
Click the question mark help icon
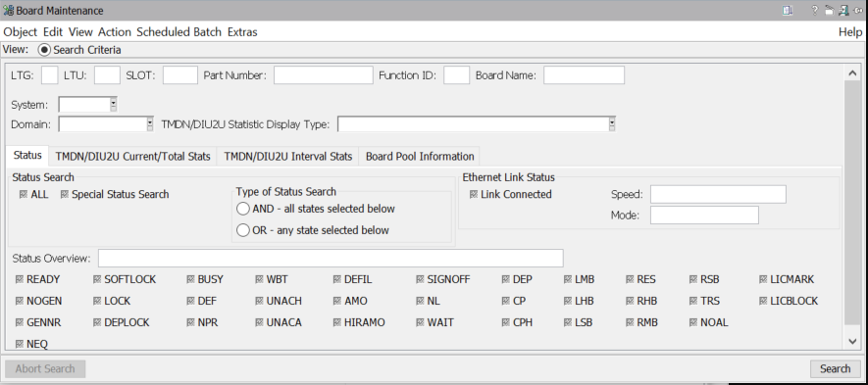(x=814, y=11)
